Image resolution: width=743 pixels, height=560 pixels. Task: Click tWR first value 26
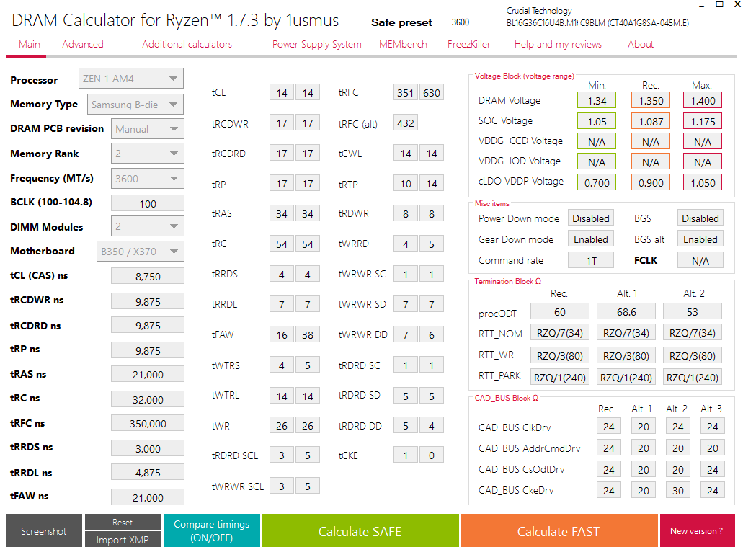click(x=282, y=426)
